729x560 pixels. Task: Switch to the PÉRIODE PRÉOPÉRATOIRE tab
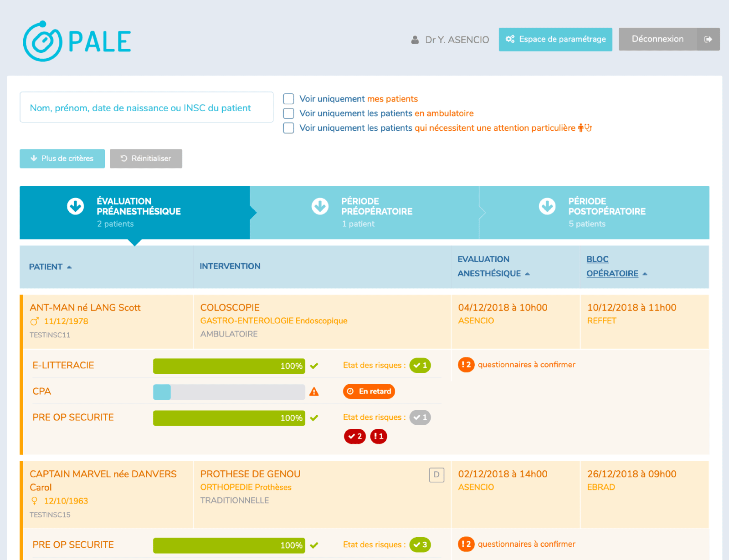[364, 212]
